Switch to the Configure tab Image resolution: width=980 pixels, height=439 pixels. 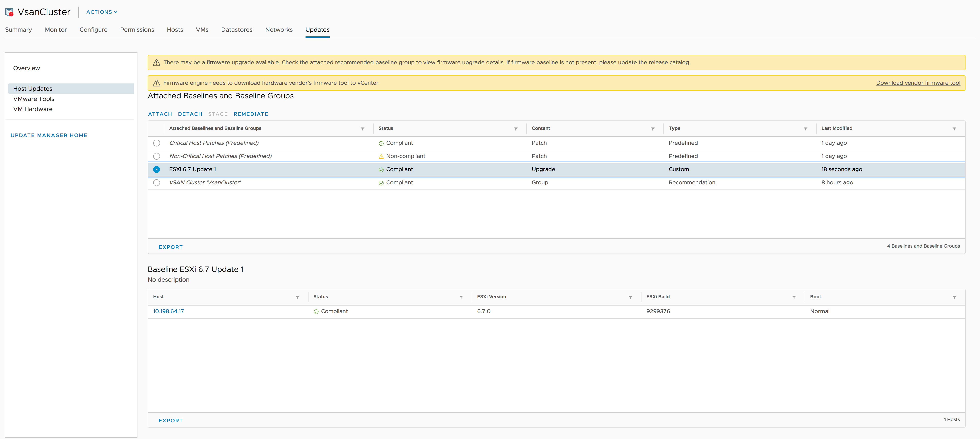coord(93,30)
